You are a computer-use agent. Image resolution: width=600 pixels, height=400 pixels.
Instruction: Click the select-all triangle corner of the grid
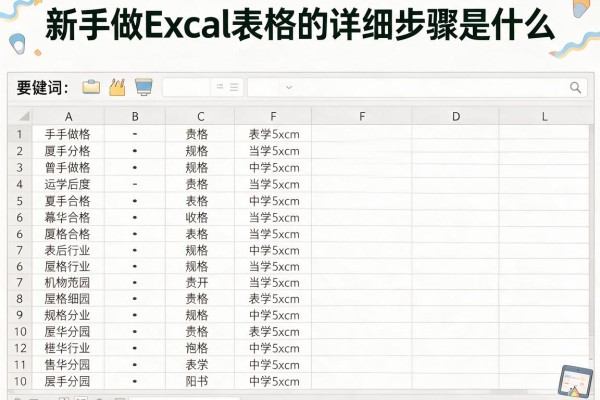(24, 116)
